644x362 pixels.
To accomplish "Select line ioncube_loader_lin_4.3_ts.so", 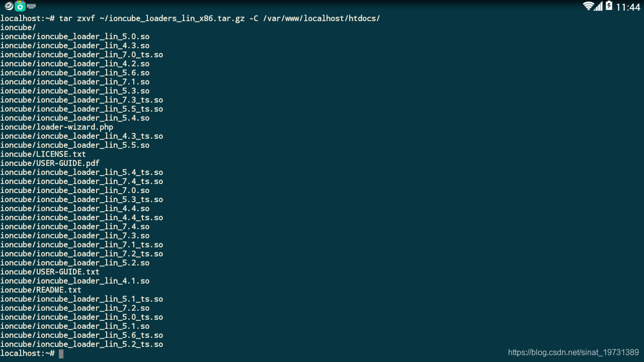I will tap(82, 136).
